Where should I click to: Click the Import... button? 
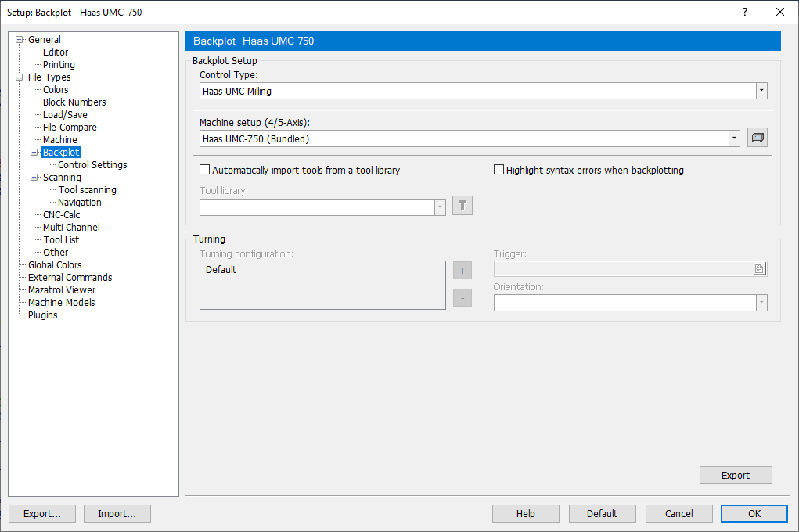tap(117, 514)
